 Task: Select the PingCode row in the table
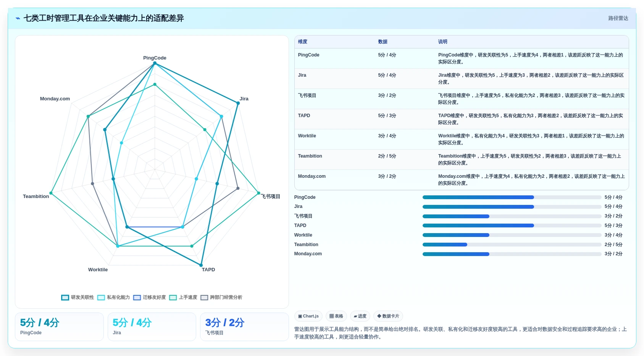(x=462, y=58)
